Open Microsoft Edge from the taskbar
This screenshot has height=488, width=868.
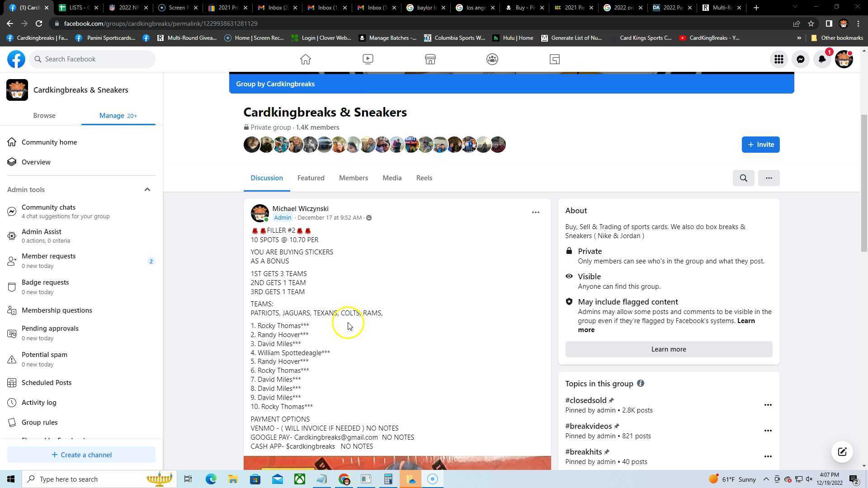211,479
